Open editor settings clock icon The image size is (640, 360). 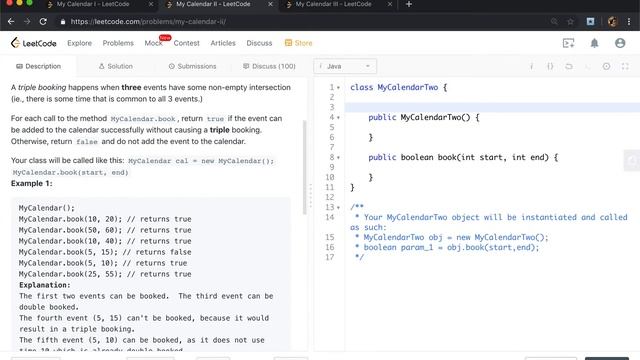click(607, 66)
